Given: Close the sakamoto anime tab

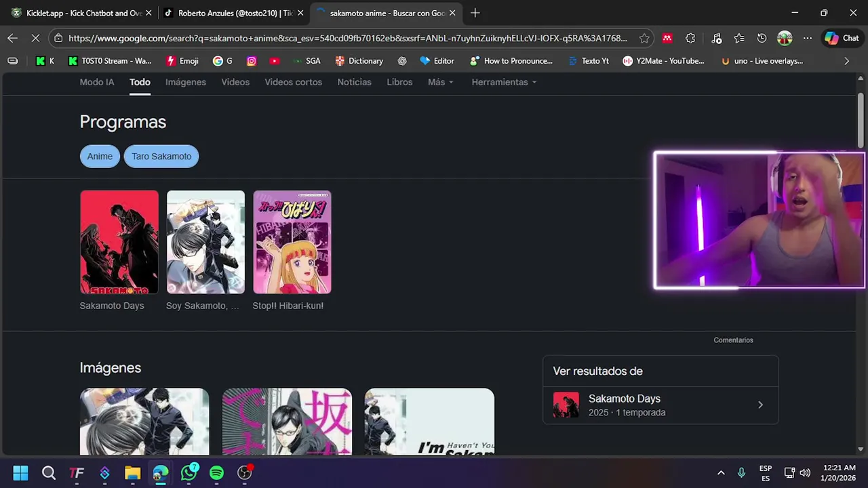Looking at the screenshot, I should [452, 13].
